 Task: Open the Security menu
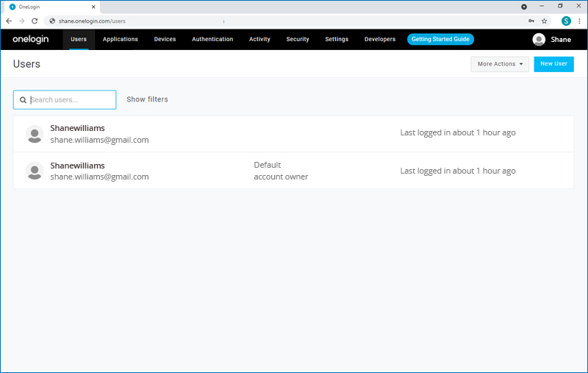point(298,39)
